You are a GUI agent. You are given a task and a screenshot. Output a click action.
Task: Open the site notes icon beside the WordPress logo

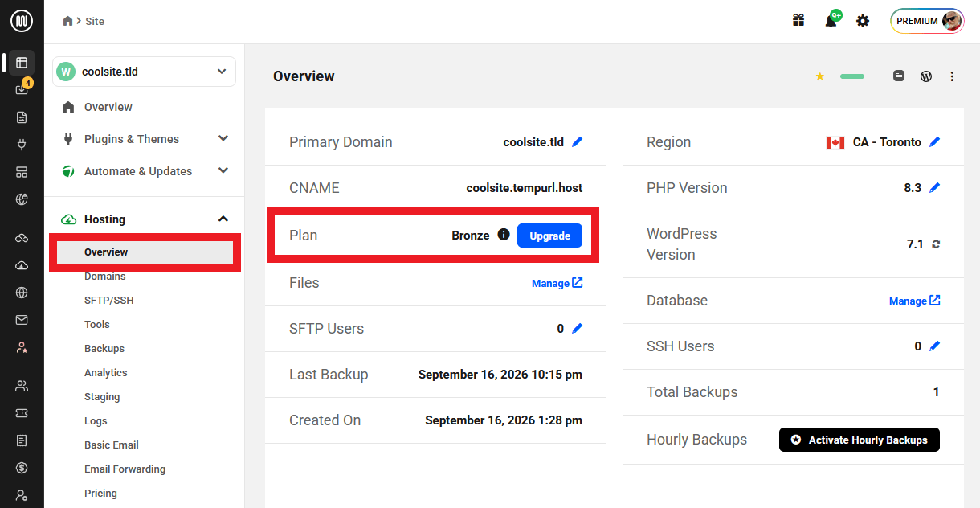[899, 76]
